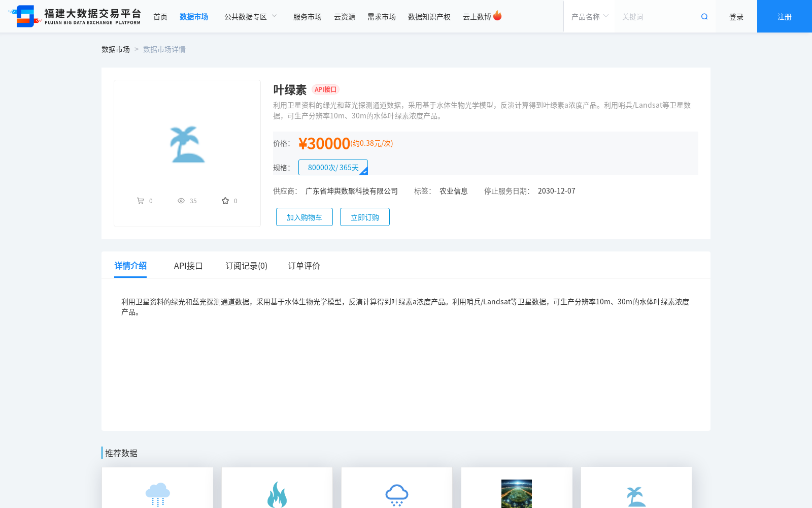Image resolution: width=812 pixels, height=508 pixels.
Task: Click the 叶绿素 product title
Action: click(x=290, y=90)
